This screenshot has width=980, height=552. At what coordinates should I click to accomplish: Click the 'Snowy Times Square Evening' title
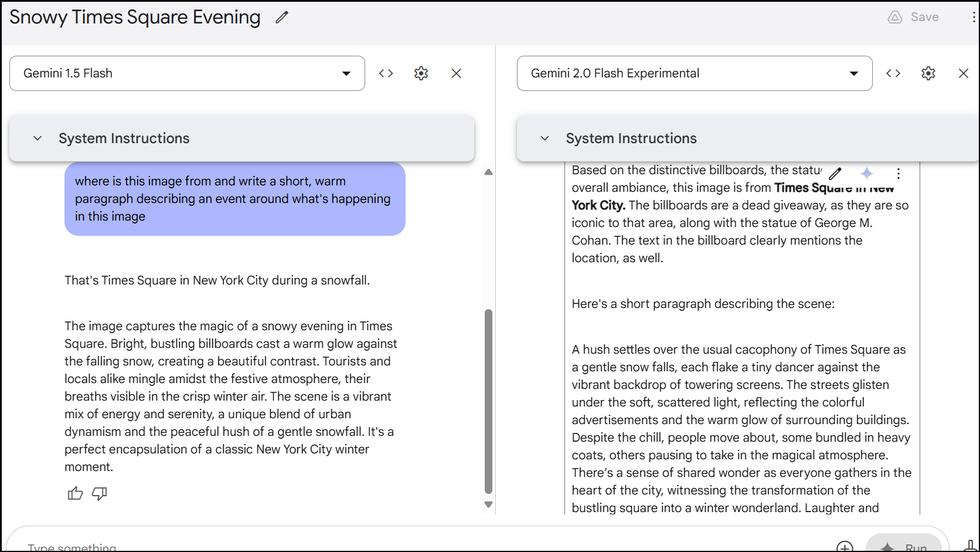pos(135,18)
